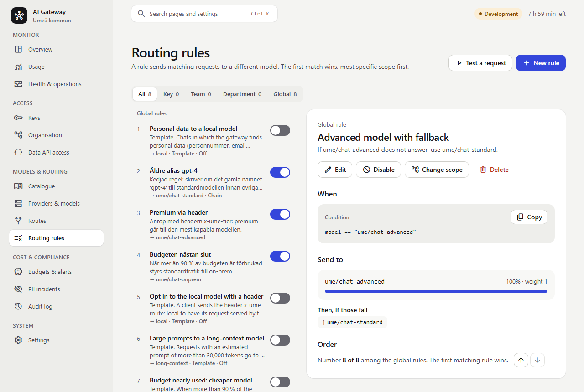The width and height of the screenshot is (584, 392).
Task: Turn on Large prompts to a long-context model
Action: [280, 340]
